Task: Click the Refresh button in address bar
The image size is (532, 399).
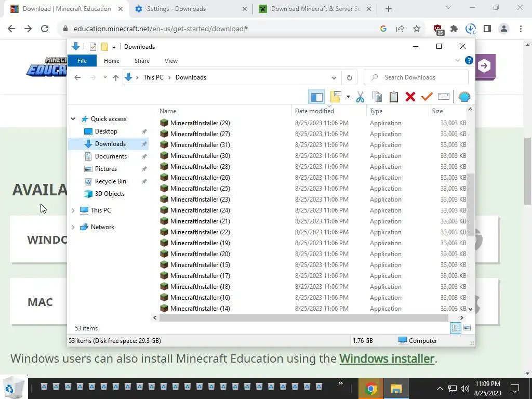Action: 350,77
